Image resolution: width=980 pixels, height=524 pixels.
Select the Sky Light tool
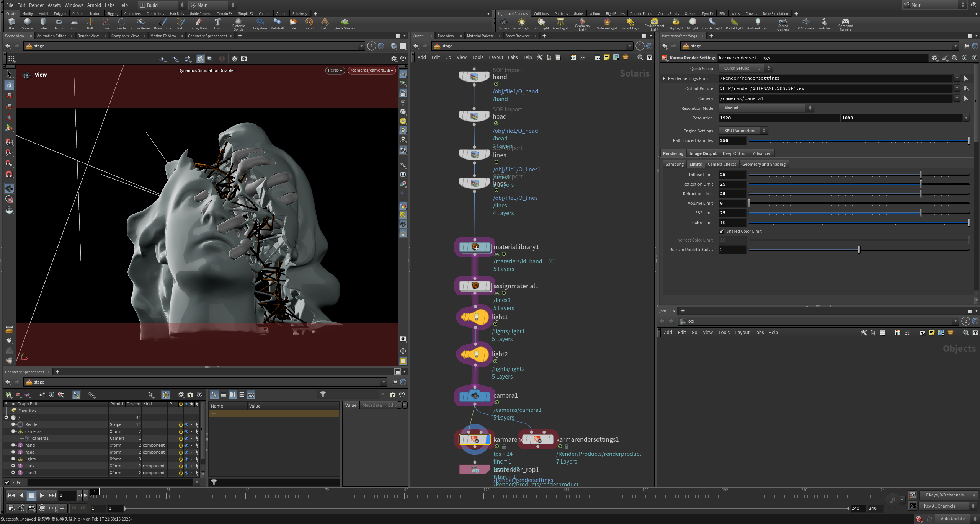676,24
